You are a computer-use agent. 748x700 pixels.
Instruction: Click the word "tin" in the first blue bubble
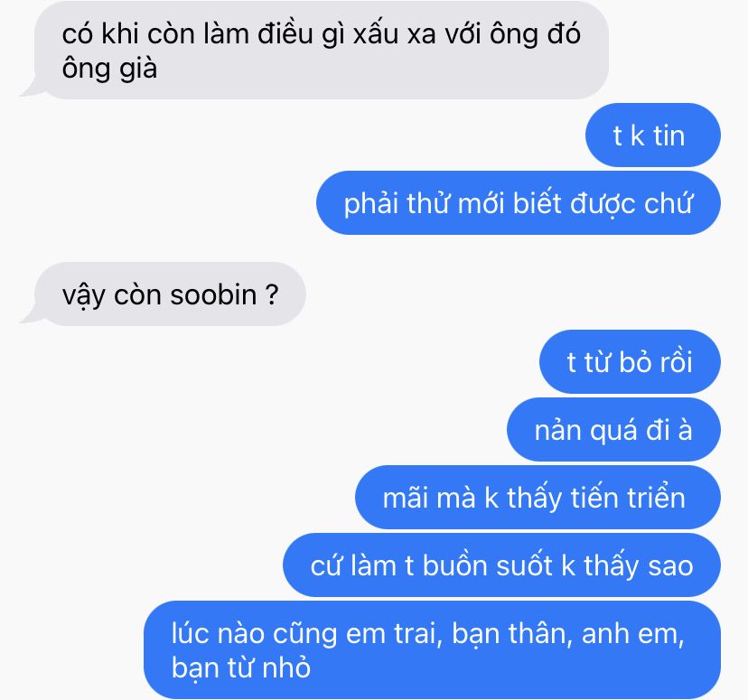(x=669, y=135)
